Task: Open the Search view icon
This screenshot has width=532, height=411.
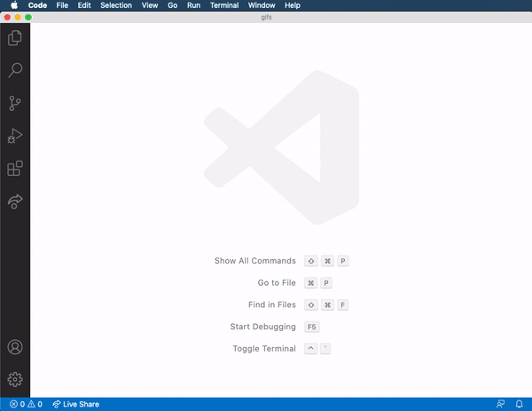Action: point(14,70)
